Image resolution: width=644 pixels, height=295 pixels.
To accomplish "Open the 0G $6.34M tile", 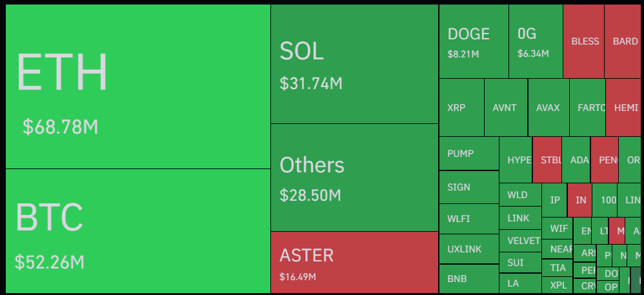I will click(x=536, y=41).
